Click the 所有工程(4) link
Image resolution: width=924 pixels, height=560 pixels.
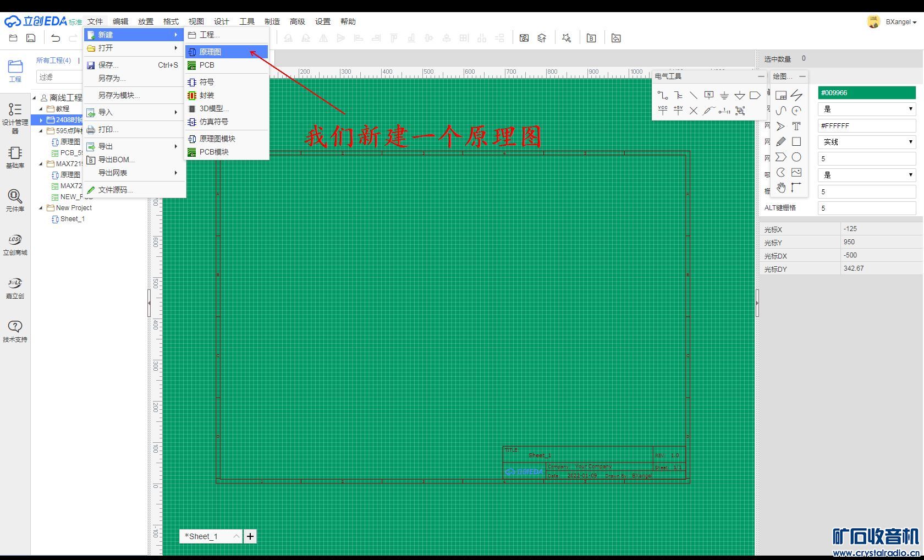pyautogui.click(x=53, y=60)
